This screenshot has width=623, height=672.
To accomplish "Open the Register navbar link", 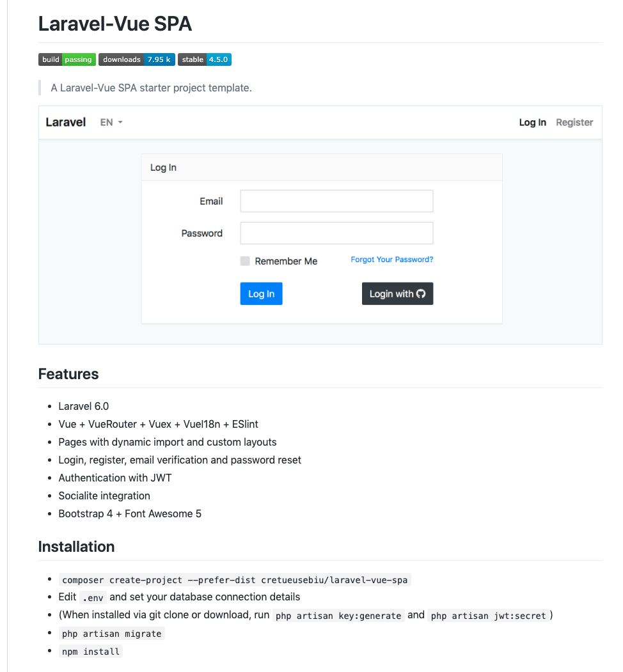I will (574, 122).
